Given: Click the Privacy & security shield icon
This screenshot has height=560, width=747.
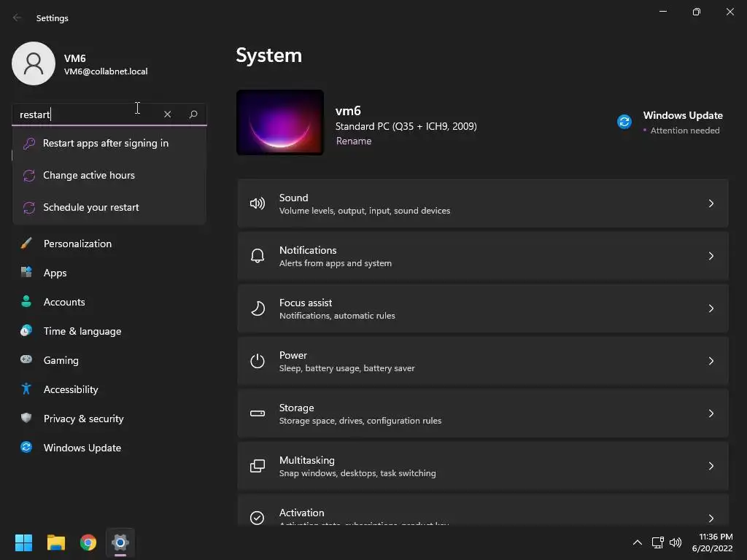Looking at the screenshot, I should [x=26, y=418].
